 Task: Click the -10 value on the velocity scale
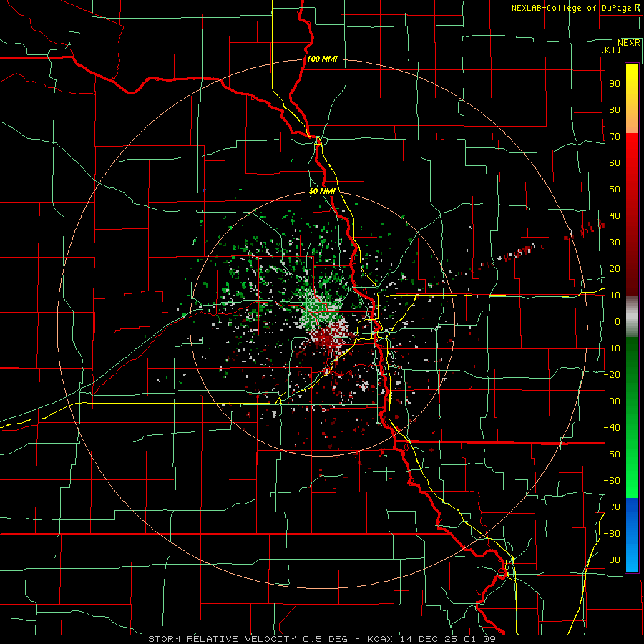[612, 348]
